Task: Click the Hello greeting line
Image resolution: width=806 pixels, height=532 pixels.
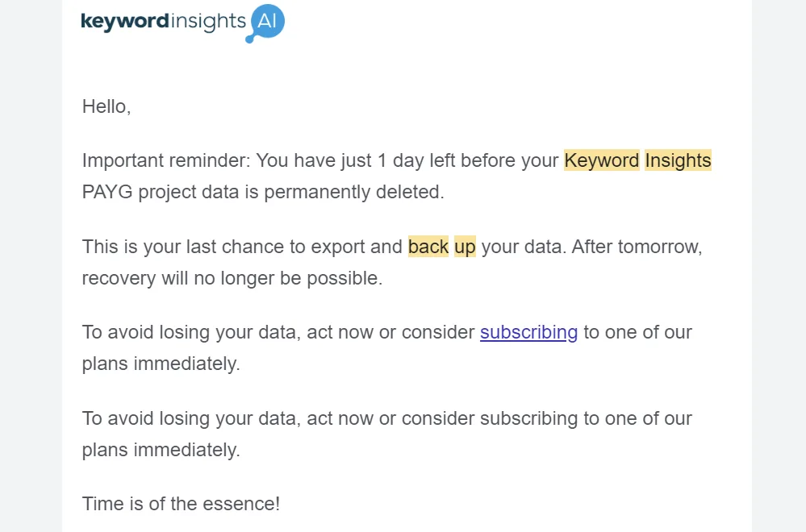Action: coord(106,106)
